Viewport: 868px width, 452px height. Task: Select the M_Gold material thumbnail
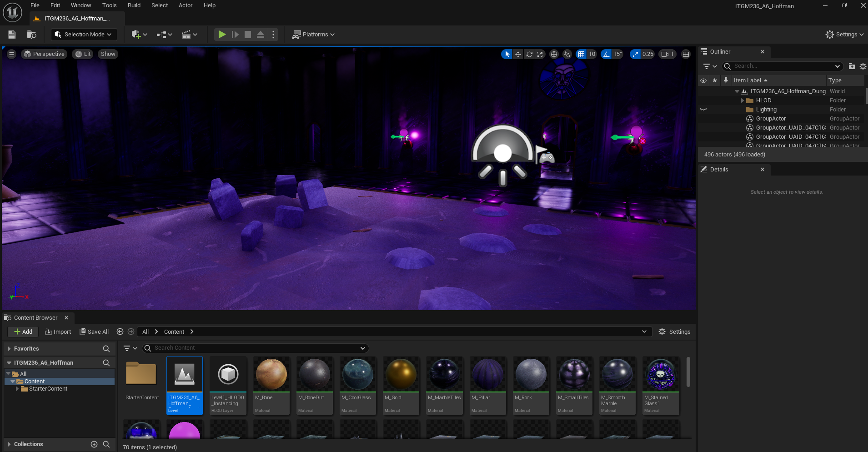click(401, 386)
